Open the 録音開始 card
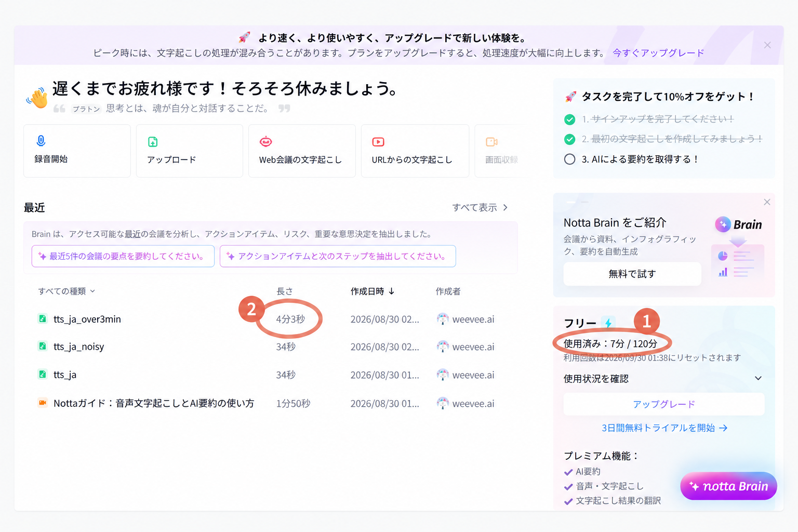The image size is (798, 532). coord(77,151)
